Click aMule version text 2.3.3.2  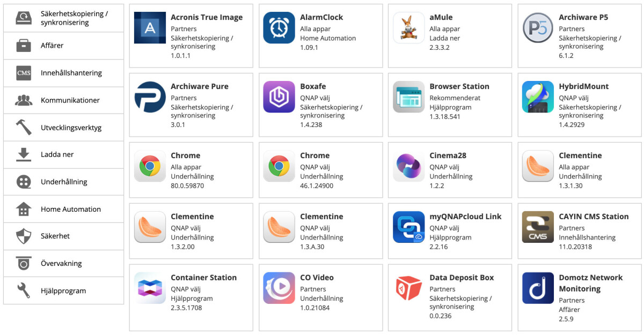(x=440, y=48)
